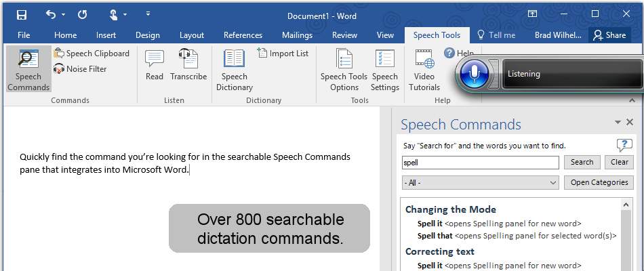Toggle the Speech Commands ribbon button

28,69
